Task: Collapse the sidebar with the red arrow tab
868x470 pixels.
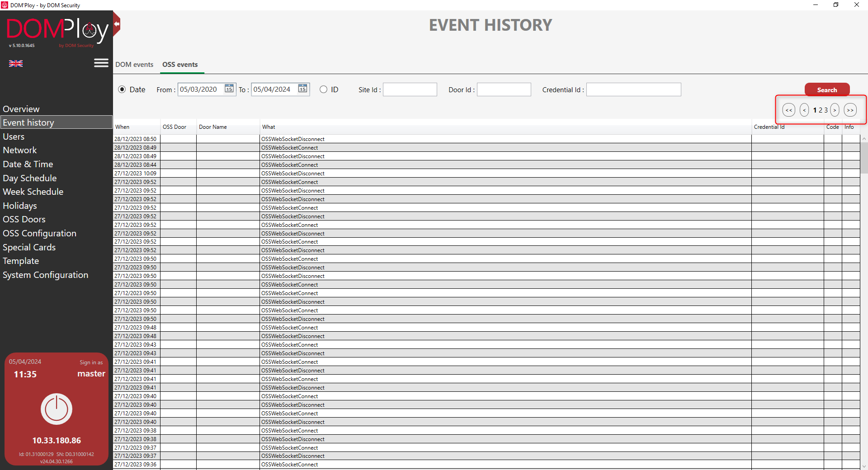Action: [117, 24]
